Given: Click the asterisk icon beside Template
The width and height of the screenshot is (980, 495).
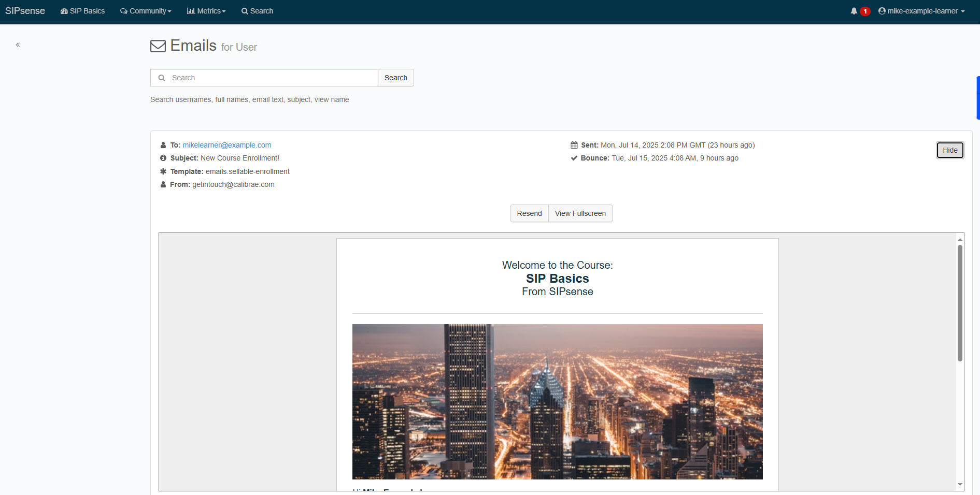Looking at the screenshot, I should click(x=163, y=171).
